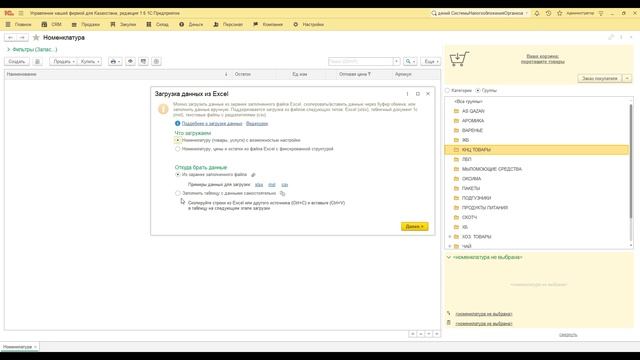Open the Закупки section

(123, 24)
